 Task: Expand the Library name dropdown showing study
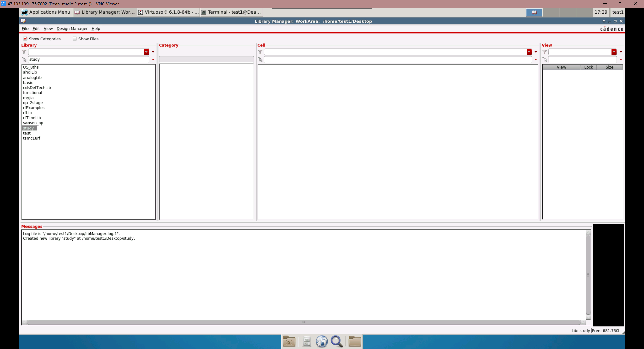pyautogui.click(x=153, y=60)
